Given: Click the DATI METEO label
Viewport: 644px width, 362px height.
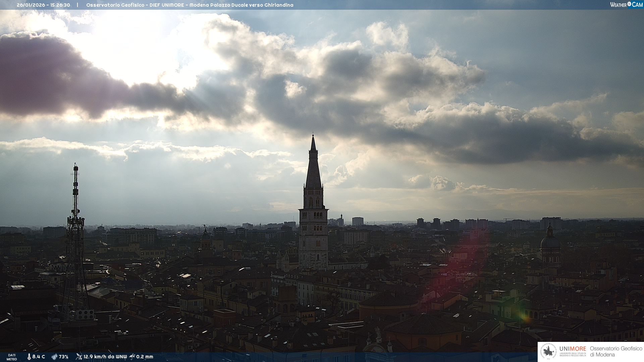Looking at the screenshot, I should 12,357.
